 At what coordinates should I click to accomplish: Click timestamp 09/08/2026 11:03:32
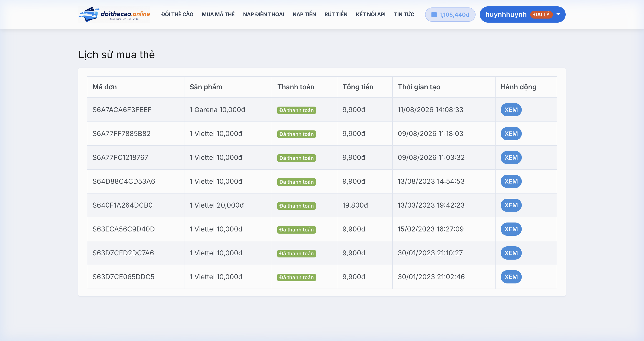(431, 158)
